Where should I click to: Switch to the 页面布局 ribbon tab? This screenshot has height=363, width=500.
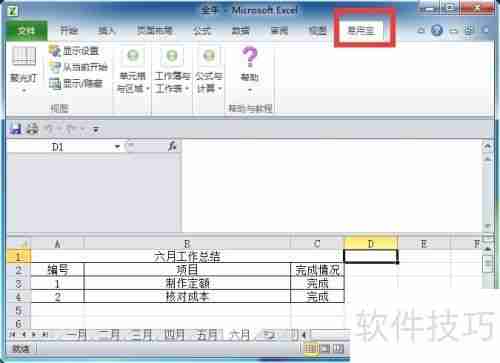(154, 31)
